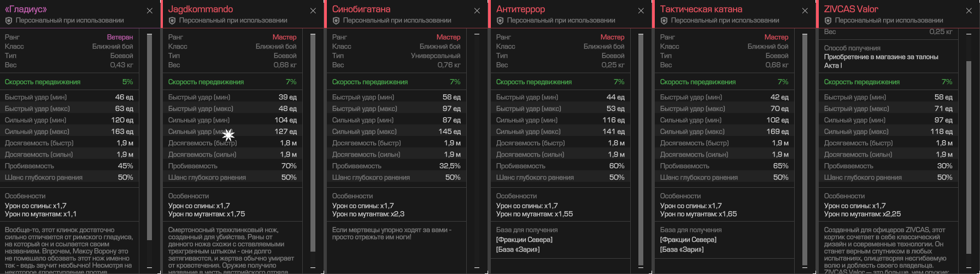The image size is (980, 274).
Task: Click the scrollbar thumb in ZIVCAS Valor panel
Action: tap(969, 157)
